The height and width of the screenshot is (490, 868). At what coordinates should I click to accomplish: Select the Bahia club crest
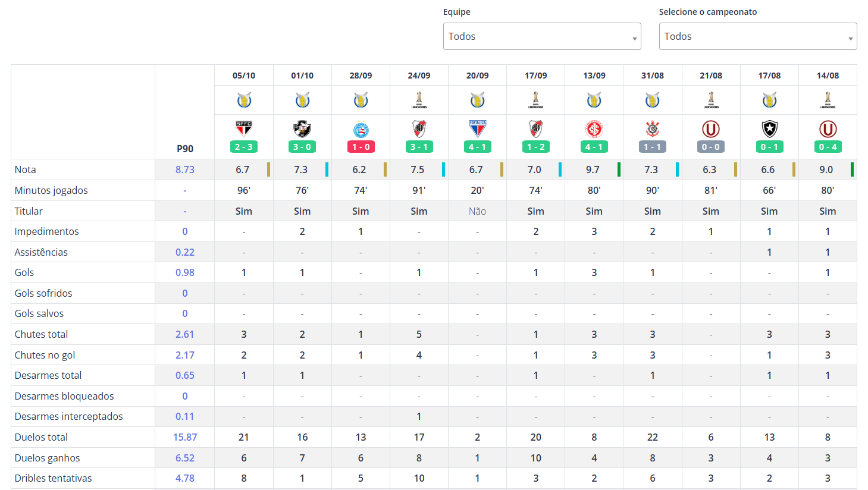point(361,130)
